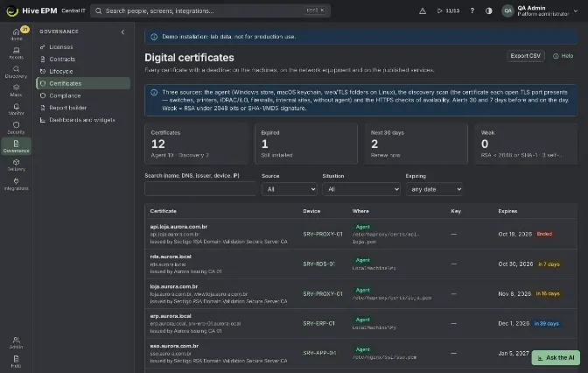Click device SRV-RDS-01
This screenshot has width=588, height=373.
[318, 264]
